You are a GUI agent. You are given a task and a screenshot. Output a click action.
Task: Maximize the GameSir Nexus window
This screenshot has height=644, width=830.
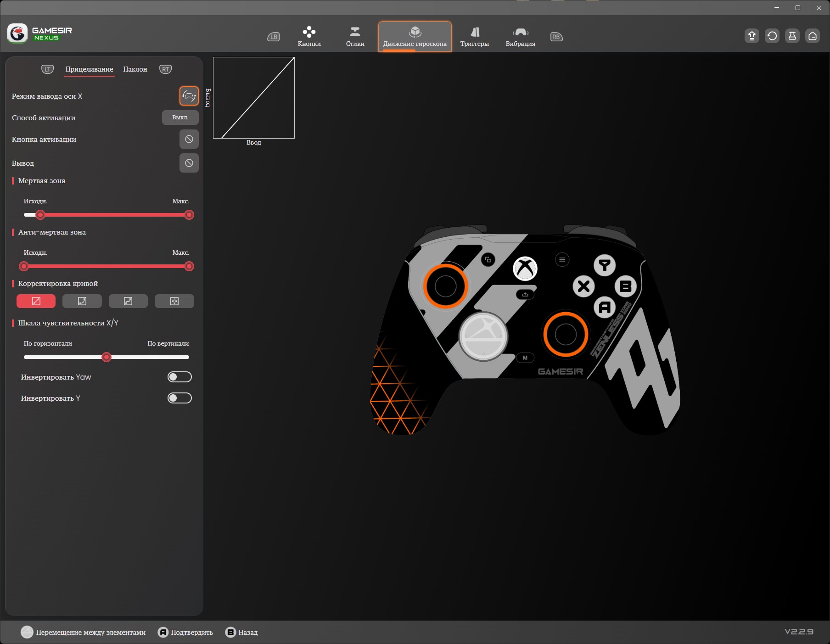[798, 8]
